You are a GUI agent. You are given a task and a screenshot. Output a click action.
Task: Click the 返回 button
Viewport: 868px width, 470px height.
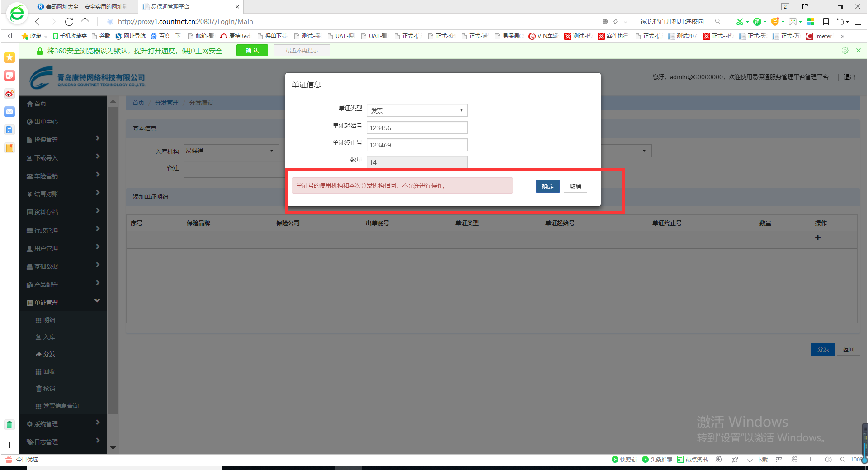click(848, 349)
